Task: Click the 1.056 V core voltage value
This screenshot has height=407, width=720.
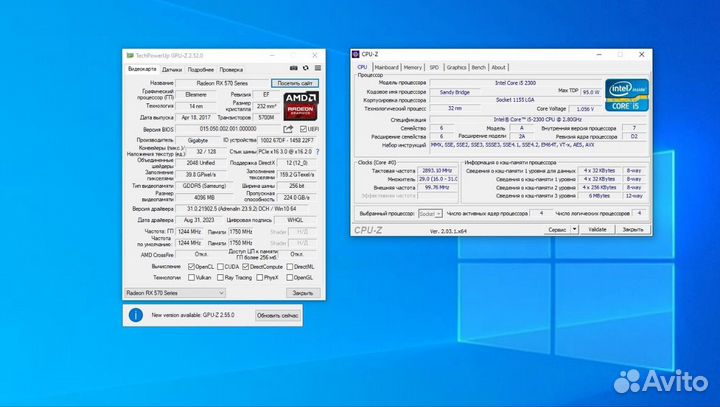Action: [x=585, y=109]
